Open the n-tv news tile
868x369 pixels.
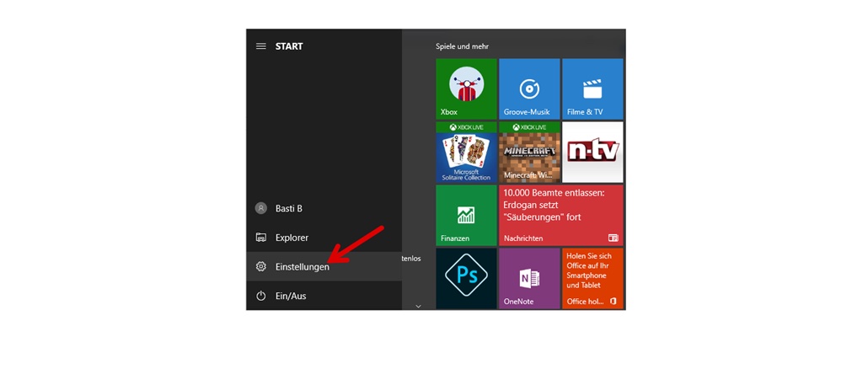click(x=592, y=152)
